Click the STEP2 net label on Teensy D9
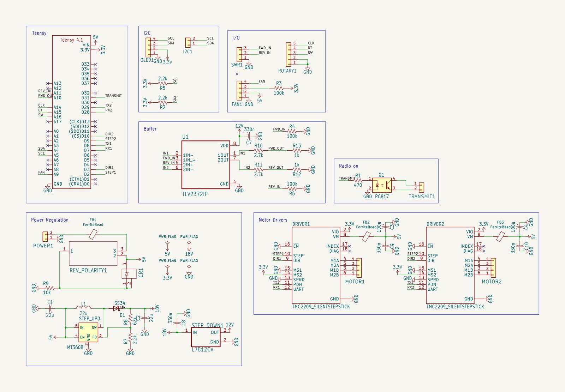Image resolution: width=565 pixels, height=392 pixels. (111, 139)
